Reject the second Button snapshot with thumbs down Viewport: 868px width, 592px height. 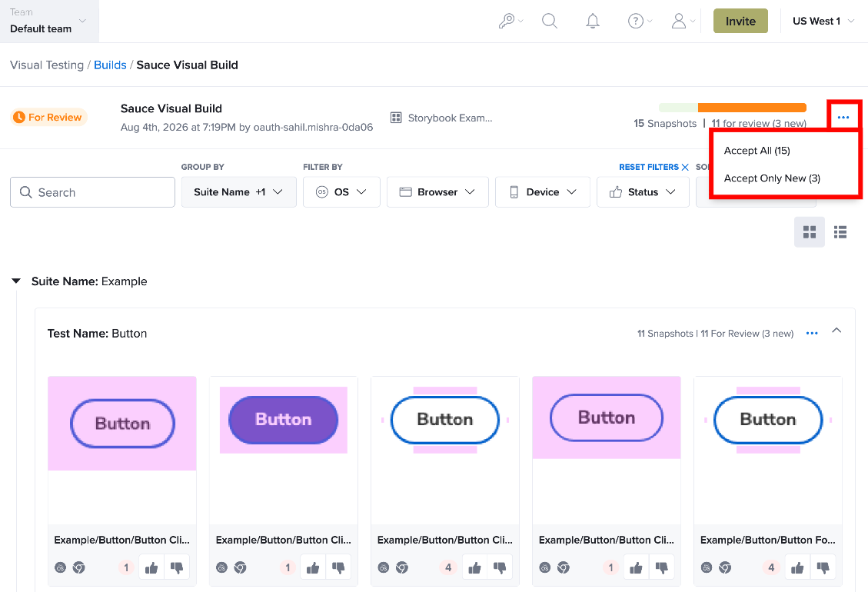(x=338, y=567)
